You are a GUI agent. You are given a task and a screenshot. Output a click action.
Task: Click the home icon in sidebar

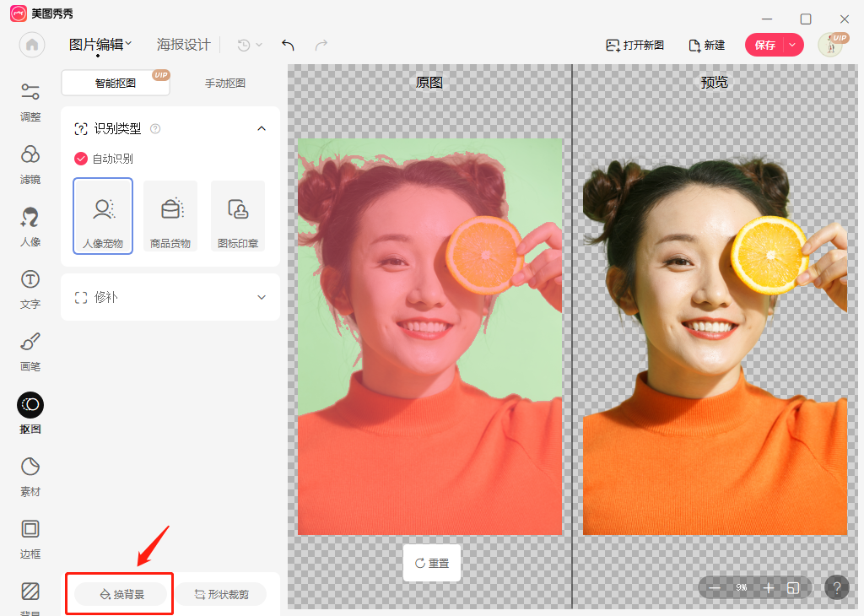31,45
